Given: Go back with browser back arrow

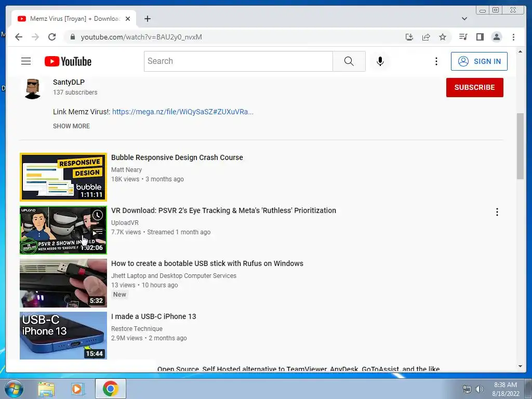Looking at the screenshot, I should point(19,37).
